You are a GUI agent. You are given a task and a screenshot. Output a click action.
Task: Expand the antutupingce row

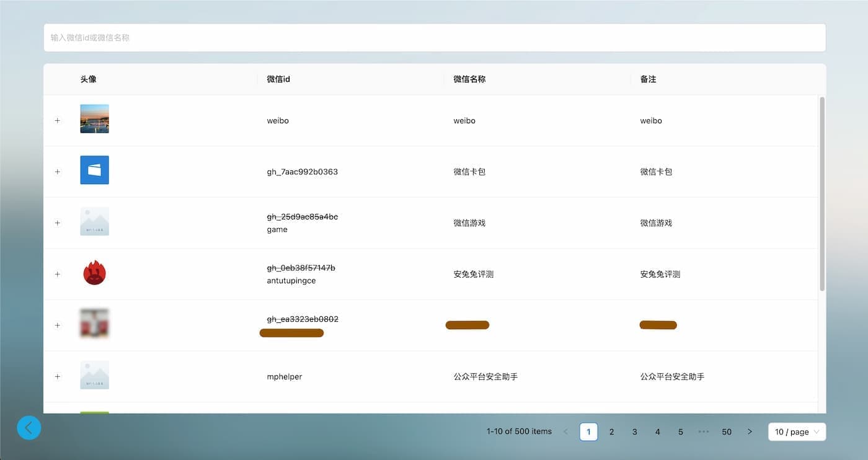tap(58, 274)
